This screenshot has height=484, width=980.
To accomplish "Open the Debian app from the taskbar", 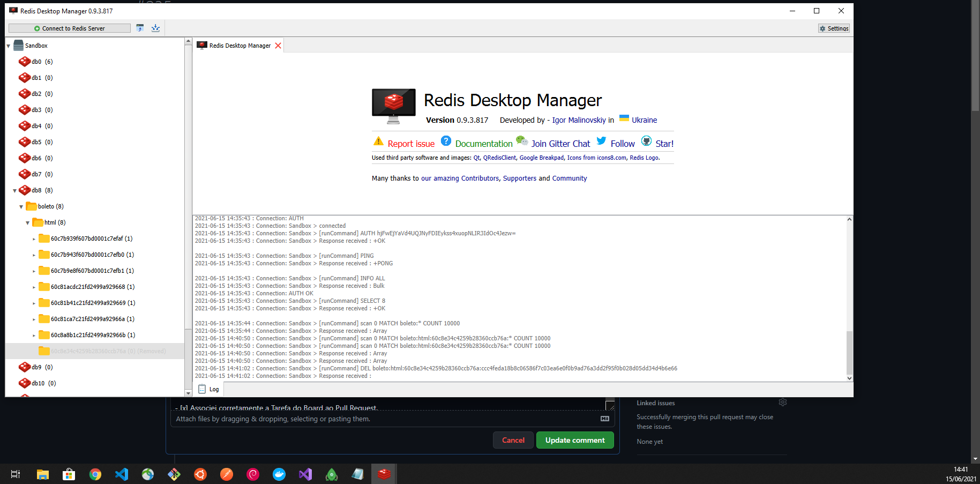I will 253,474.
